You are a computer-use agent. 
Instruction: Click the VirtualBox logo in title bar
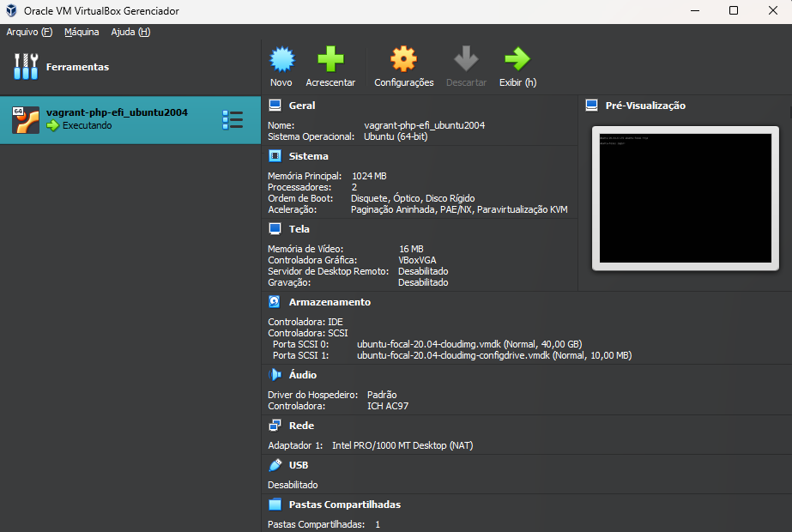(11, 10)
